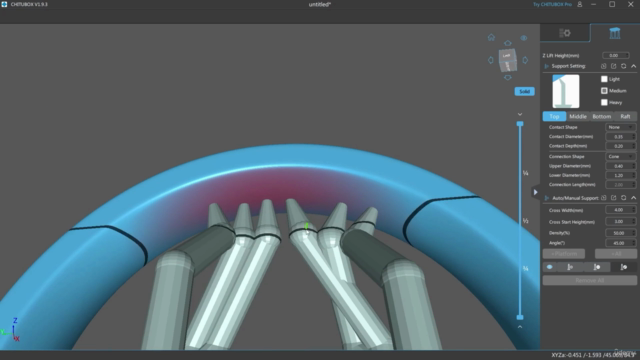
Task: Click the view orientation cube
Action: (x=507, y=60)
